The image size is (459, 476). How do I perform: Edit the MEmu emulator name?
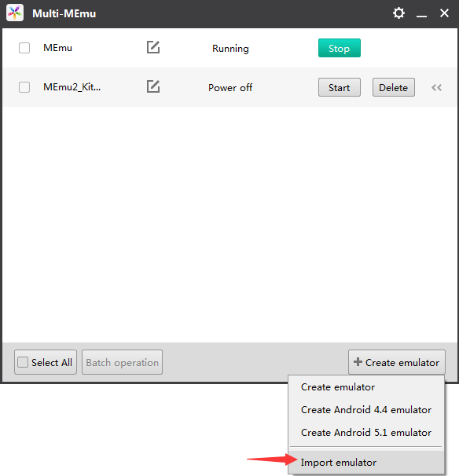click(x=153, y=47)
